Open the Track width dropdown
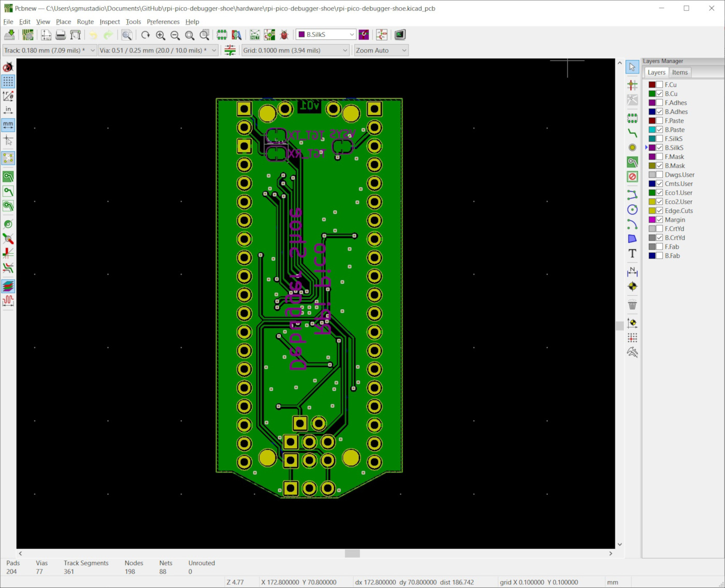The image size is (725, 588). [49, 50]
